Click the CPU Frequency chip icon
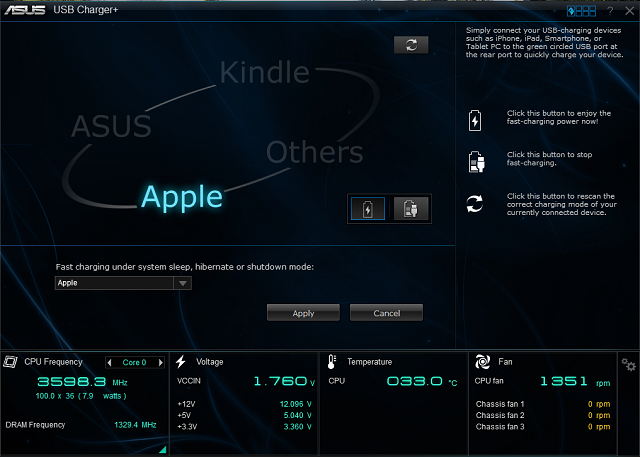 pos(11,362)
